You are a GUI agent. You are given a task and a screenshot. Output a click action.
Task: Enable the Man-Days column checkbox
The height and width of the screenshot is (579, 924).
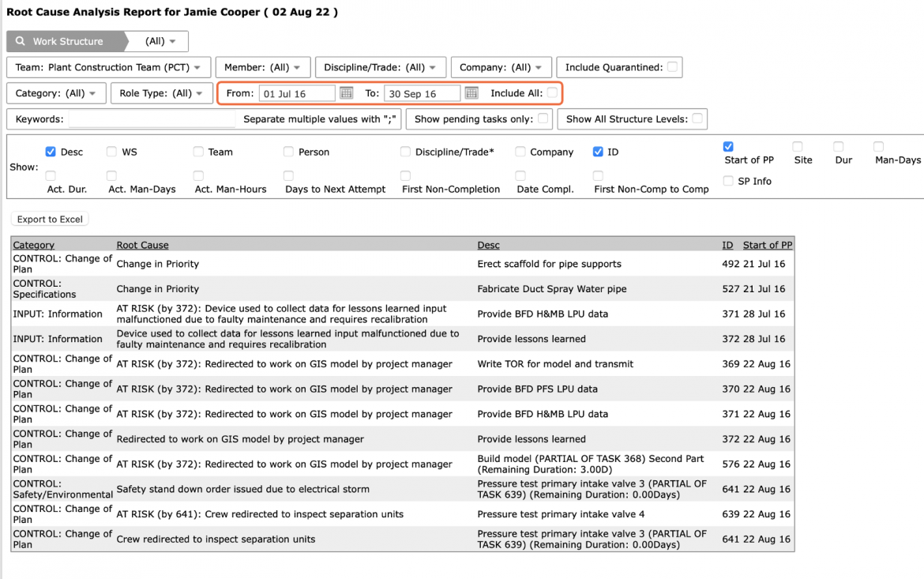[879, 146]
